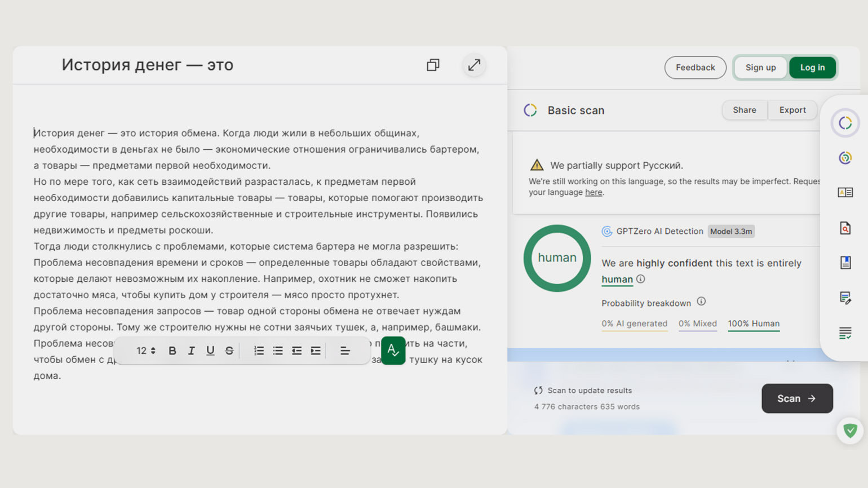Open the Export tab
The height and width of the screenshot is (488, 868).
(792, 110)
